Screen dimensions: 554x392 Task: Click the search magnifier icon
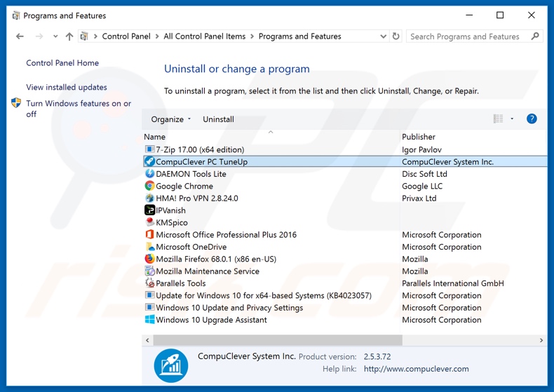coord(535,36)
